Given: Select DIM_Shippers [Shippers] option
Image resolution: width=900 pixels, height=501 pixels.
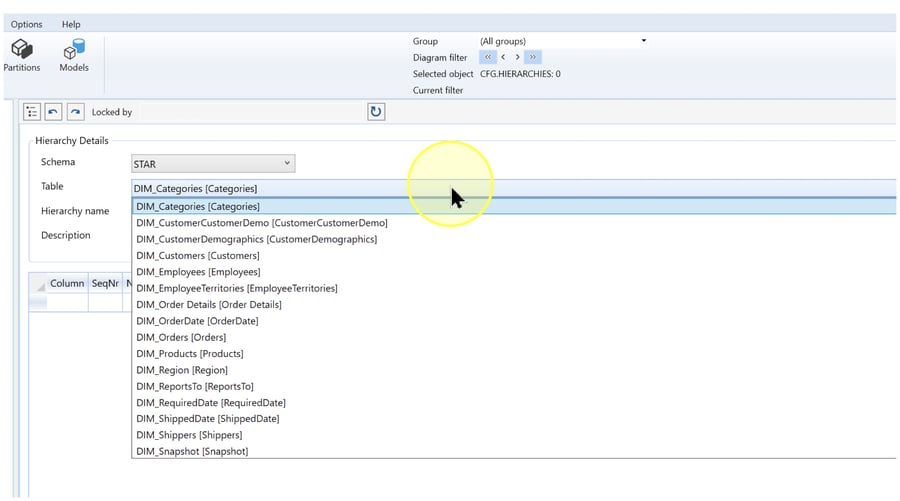Looking at the screenshot, I should tap(514, 435).
